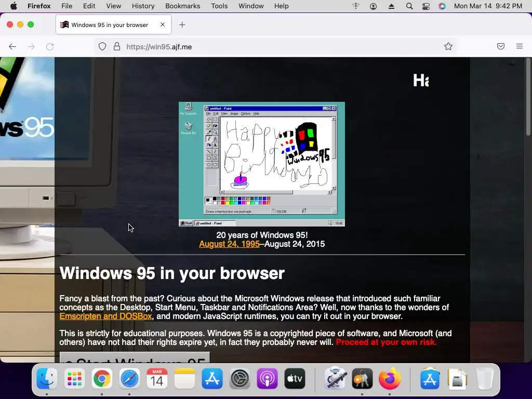
Task: Click the padlock site security icon
Action: (117, 46)
